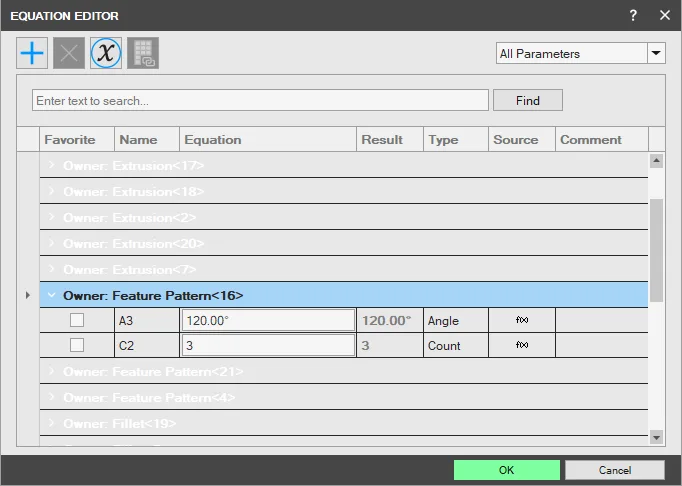
Task: Open the help question mark icon
Action: (x=633, y=16)
